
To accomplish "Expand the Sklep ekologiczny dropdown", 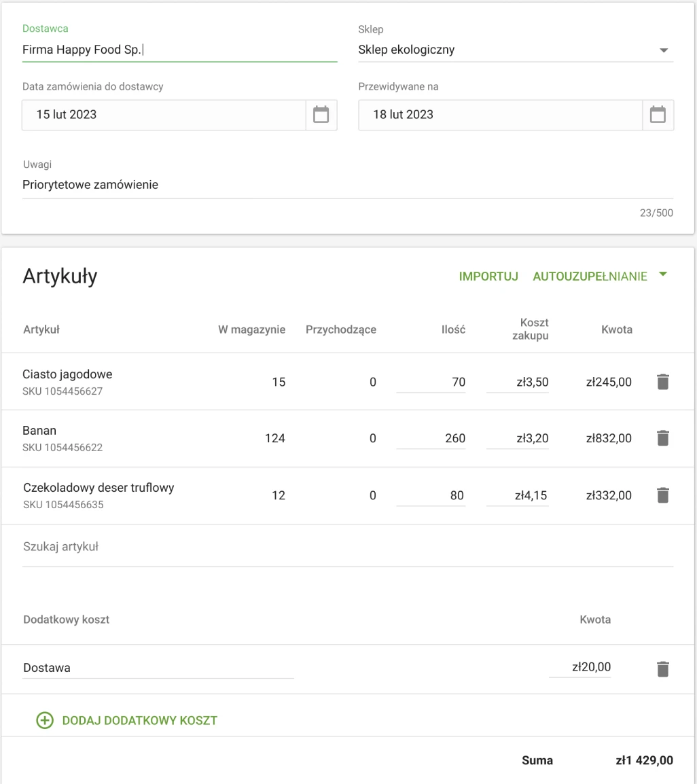I will click(664, 50).
